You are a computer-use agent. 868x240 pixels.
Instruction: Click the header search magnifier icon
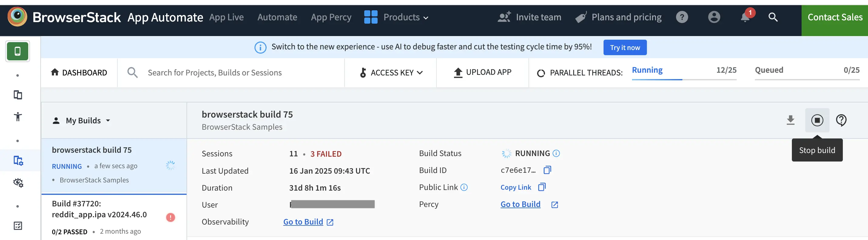point(773,17)
